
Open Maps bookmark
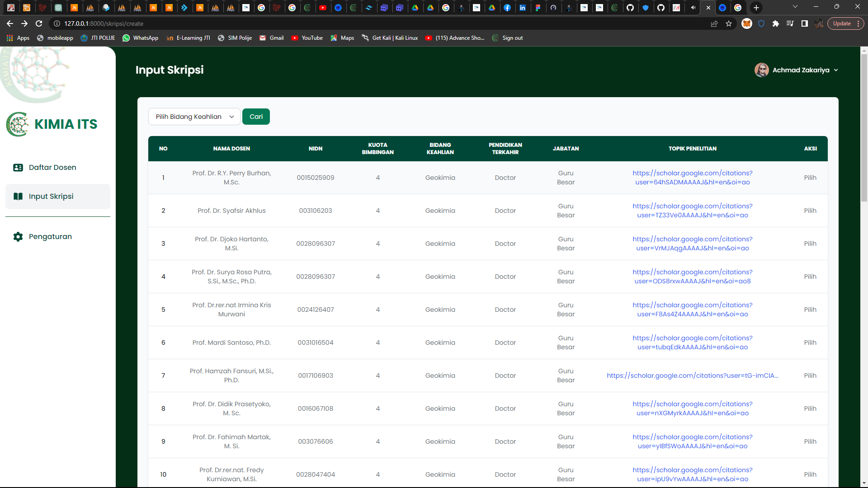(342, 38)
